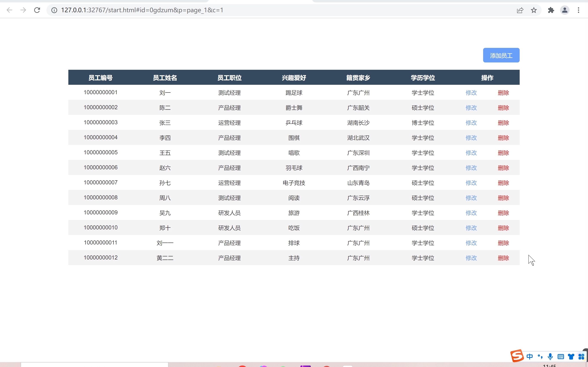Viewport: 588px width, 367px height.
Task: Click 修改 for employee 孙七
Action: pyautogui.click(x=471, y=183)
